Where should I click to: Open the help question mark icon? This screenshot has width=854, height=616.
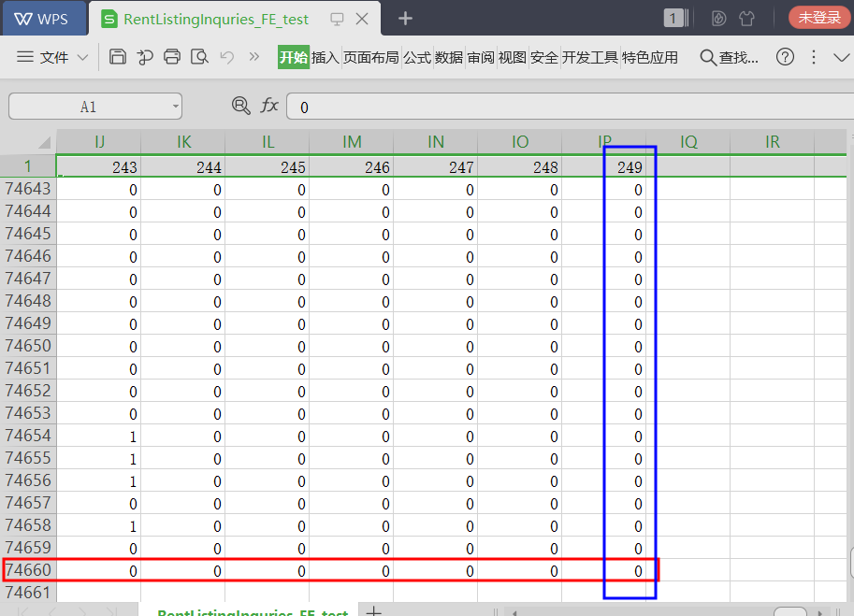pyautogui.click(x=785, y=57)
